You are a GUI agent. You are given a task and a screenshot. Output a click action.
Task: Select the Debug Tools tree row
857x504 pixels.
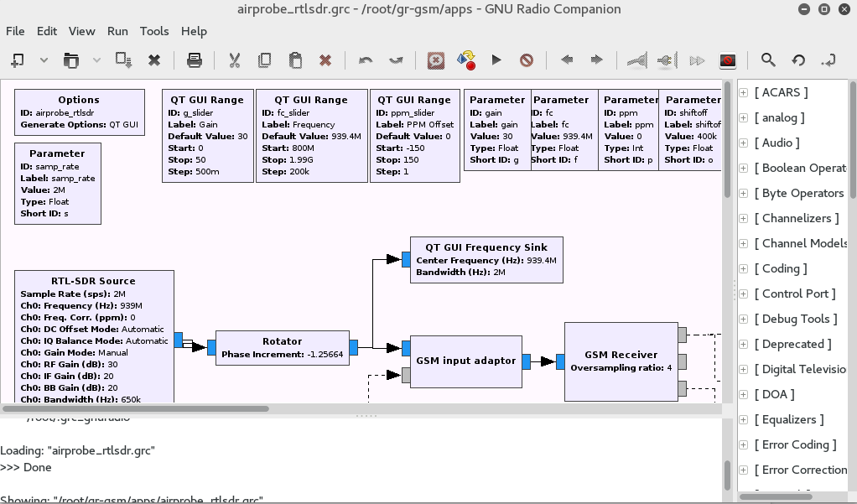[792, 320]
